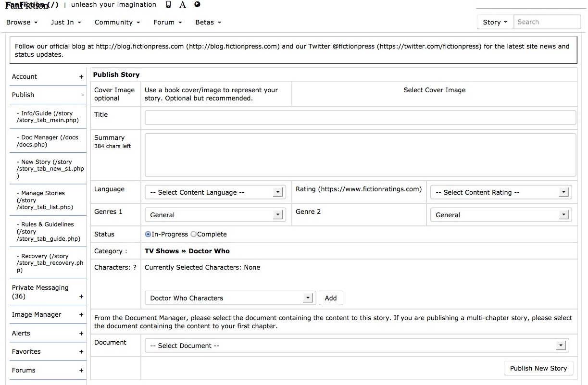Open the Select Content Rating dropdown
This screenshot has width=588, height=385.
pos(501,192)
